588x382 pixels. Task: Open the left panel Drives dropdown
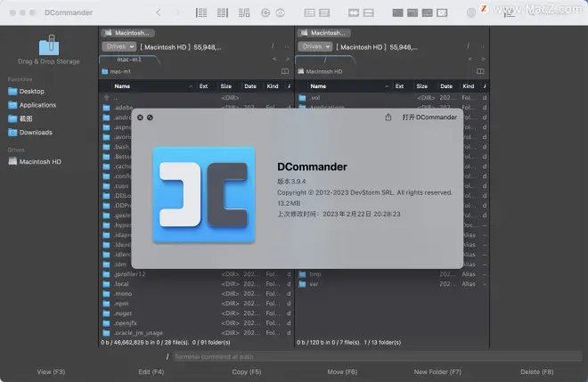point(118,45)
